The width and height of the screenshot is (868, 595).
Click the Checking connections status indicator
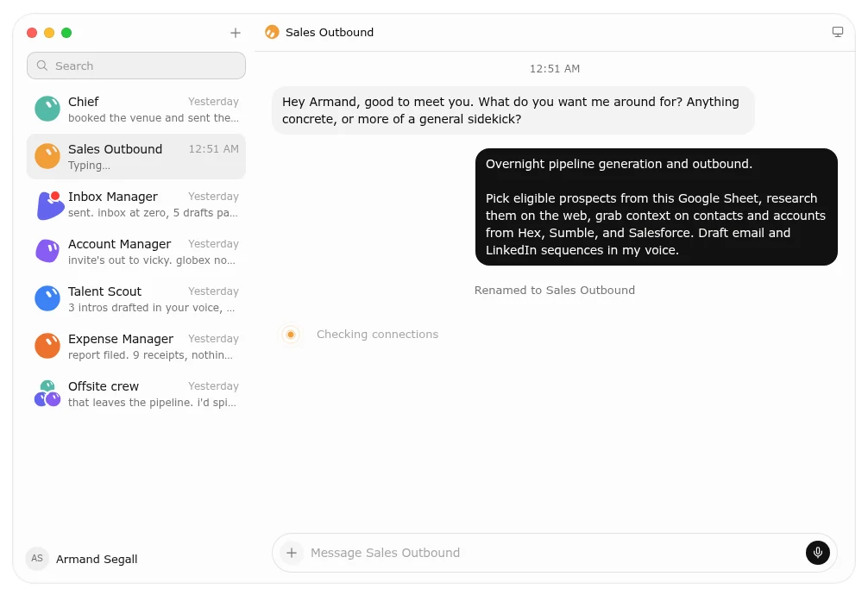tap(291, 335)
